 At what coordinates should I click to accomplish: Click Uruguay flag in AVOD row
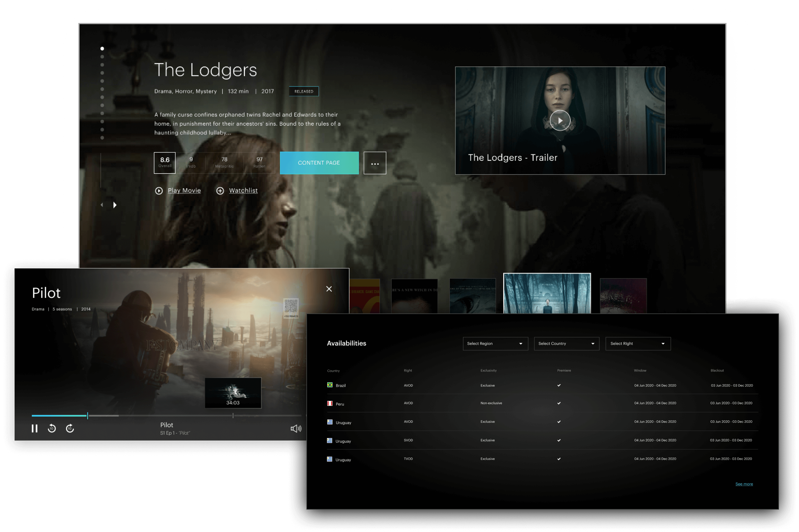click(x=329, y=422)
